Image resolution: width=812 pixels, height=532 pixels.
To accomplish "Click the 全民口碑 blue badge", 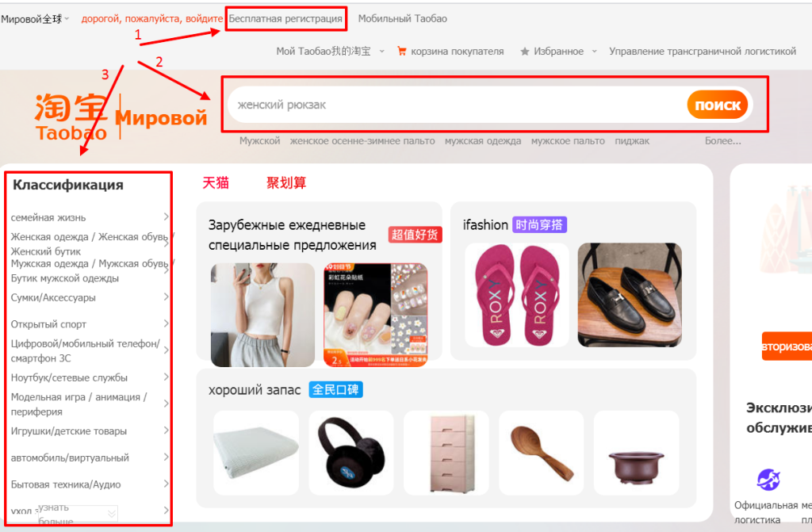I will pyautogui.click(x=335, y=389).
